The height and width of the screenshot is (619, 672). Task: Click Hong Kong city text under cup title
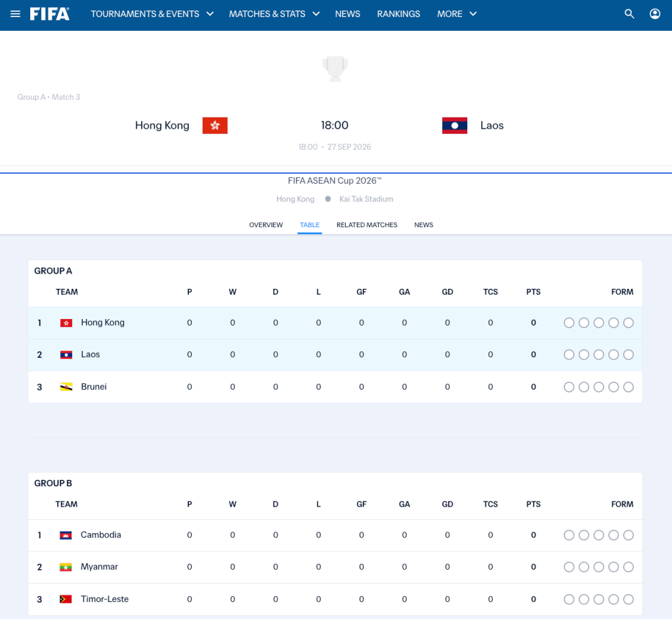coord(295,199)
